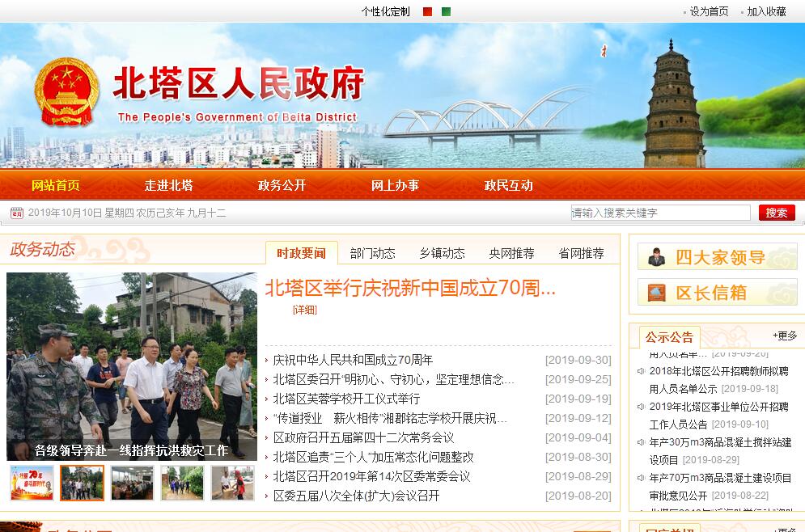The width and height of the screenshot is (805, 532).
Task: Click the national emblem logo
Action: pos(67,91)
